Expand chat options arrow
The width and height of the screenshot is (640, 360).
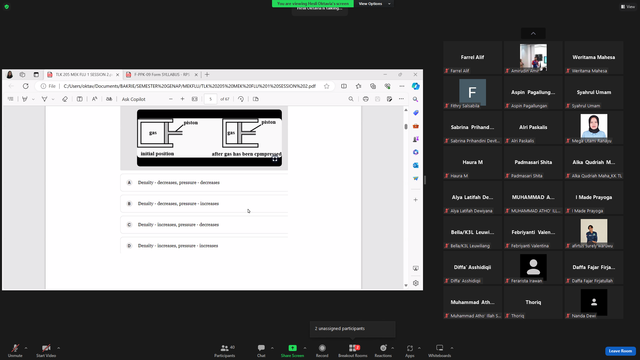(x=272, y=348)
